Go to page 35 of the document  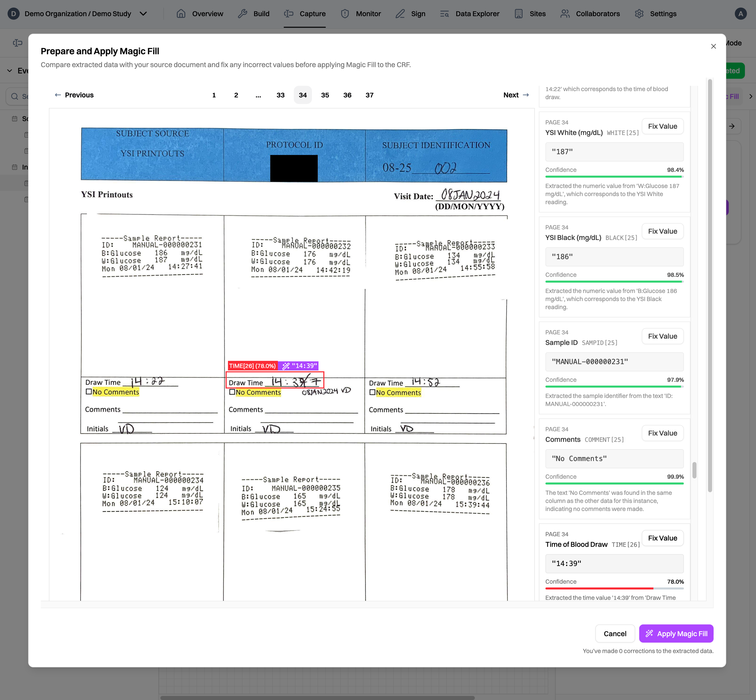(x=325, y=95)
